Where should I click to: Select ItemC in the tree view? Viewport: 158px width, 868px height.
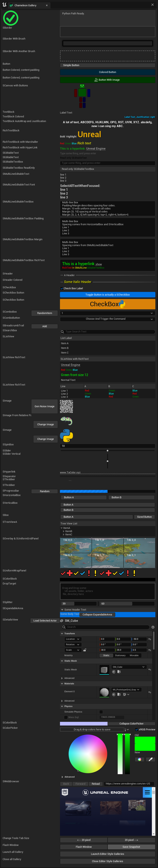click(68, 534)
